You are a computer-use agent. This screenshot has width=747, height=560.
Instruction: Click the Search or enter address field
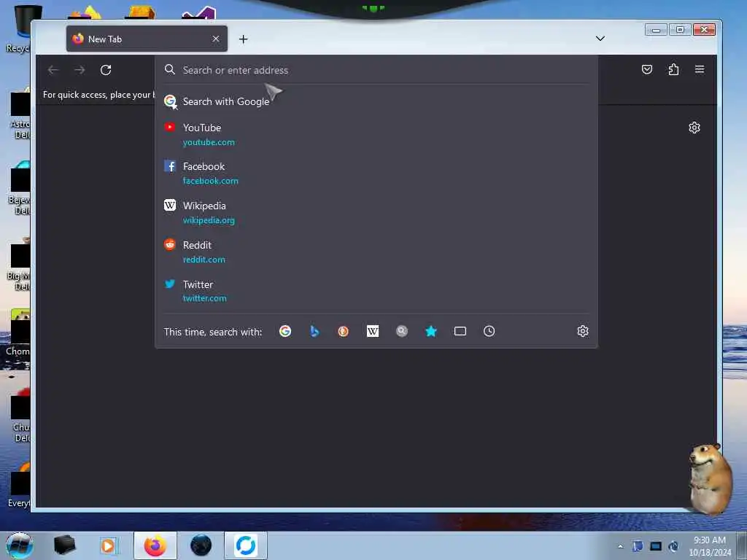click(x=376, y=70)
